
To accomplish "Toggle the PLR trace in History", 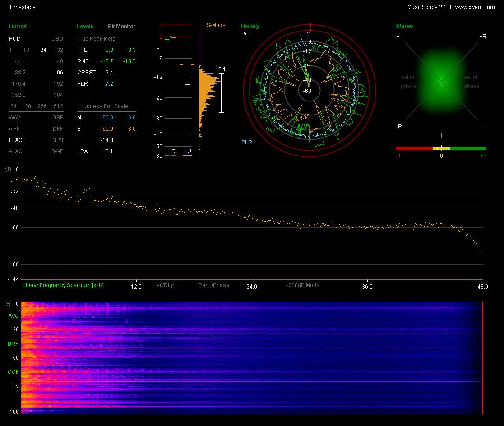I will [246, 142].
